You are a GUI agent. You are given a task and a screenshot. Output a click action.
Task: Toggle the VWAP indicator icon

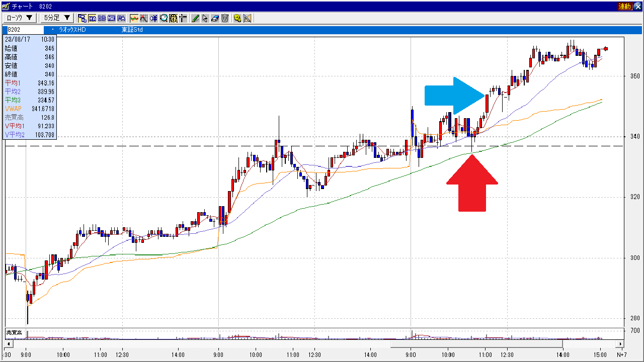(82, 18)
